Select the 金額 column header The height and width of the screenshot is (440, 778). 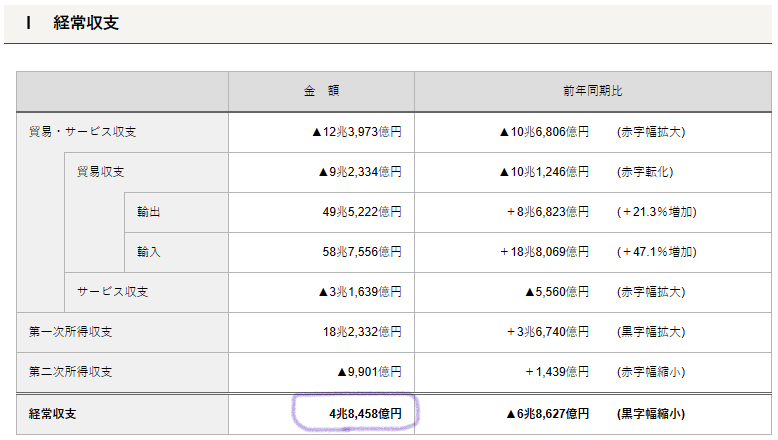(321, 91)
